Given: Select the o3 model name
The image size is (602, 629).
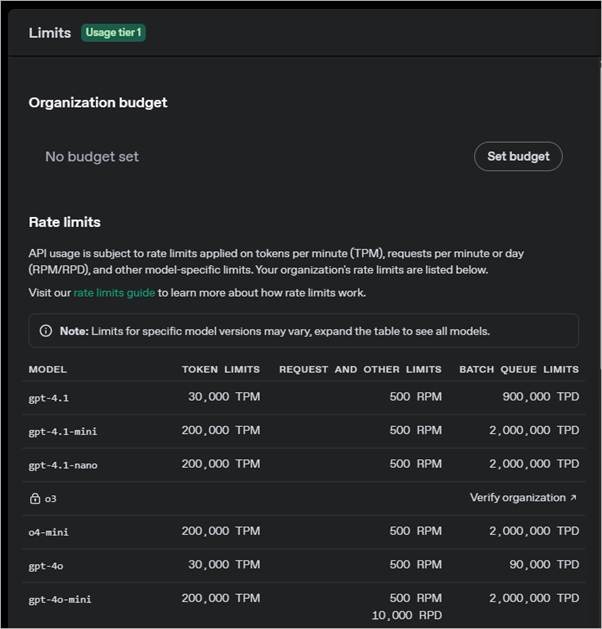Looking at the screenshot, I should (51, 499).
